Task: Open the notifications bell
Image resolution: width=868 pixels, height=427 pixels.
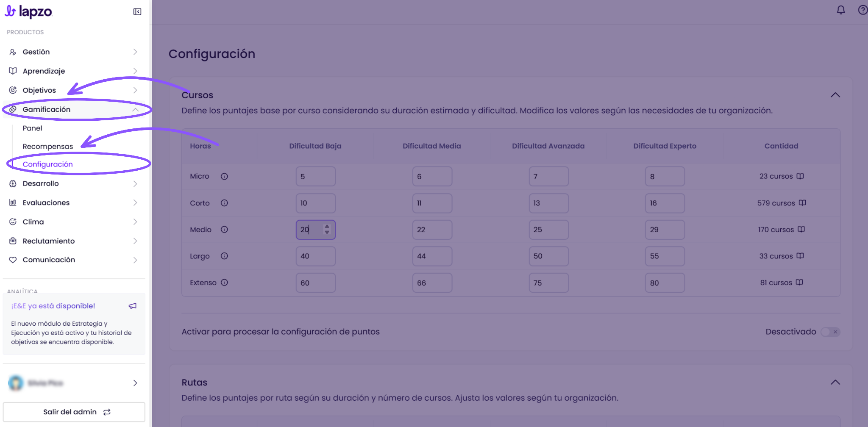Action: pyautogui.click(x=841, y=10)
